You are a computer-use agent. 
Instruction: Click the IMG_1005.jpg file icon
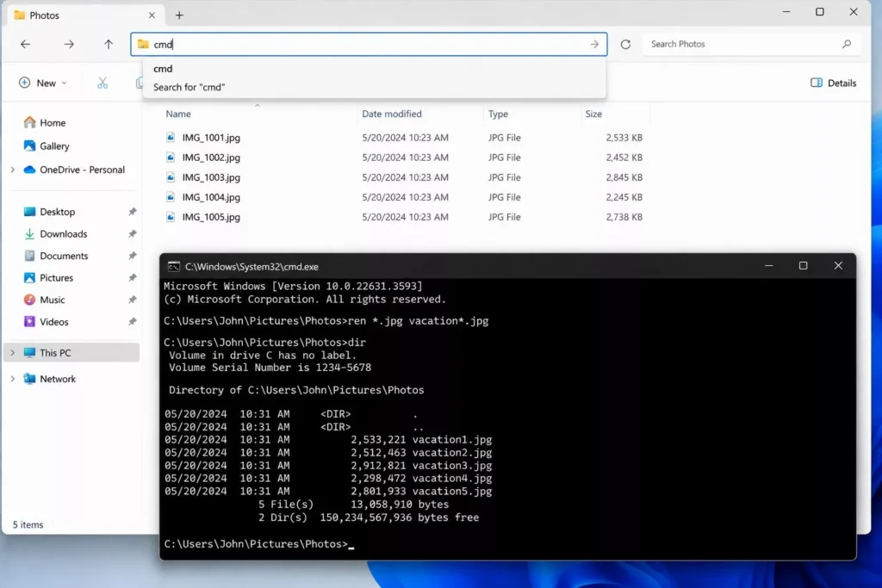(171, 217)
